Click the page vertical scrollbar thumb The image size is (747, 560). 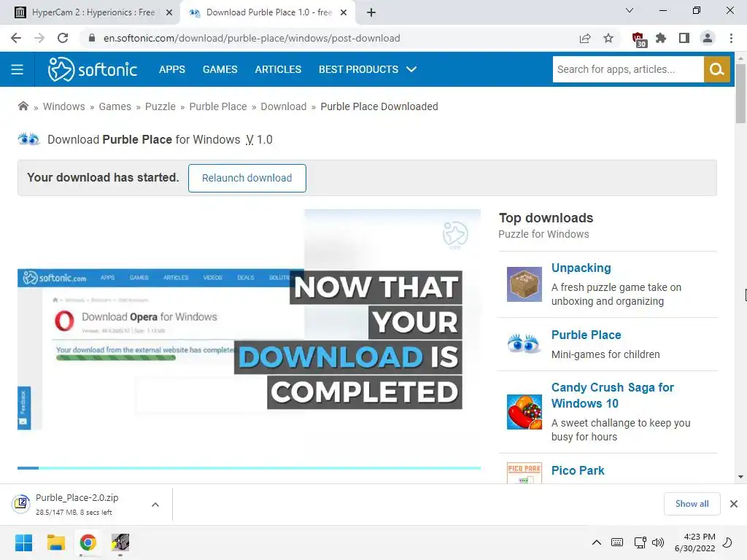point(740,93)
